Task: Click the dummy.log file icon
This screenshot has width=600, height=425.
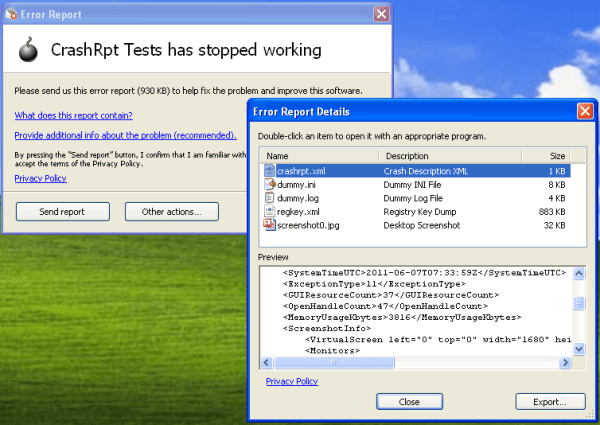Action: coord(269,198)
